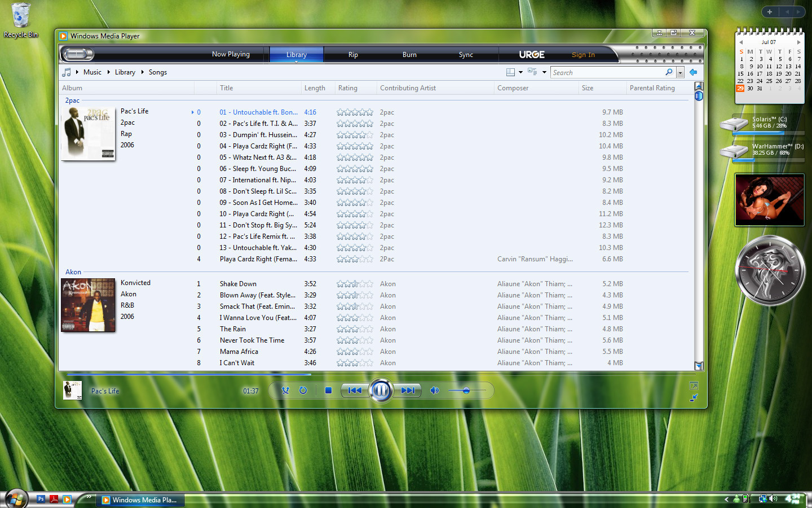Expand the arrow before Library breadcrumb
Image resolution: width=812 pixels, height=508 pixels.
tap(109, 72)
